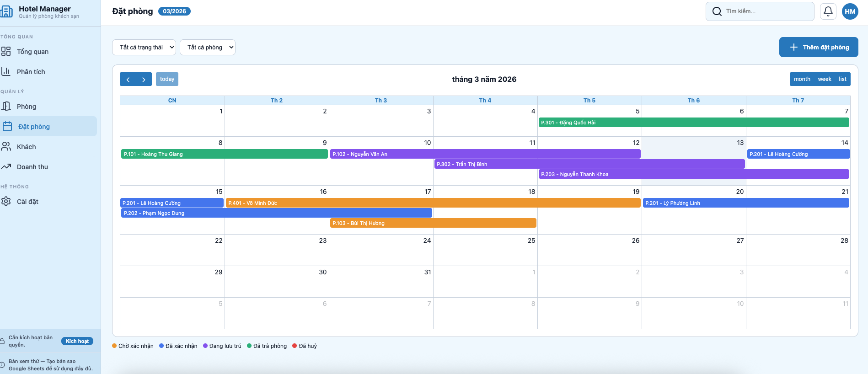Click the Thêm đặt phòng button

(818, 48)
